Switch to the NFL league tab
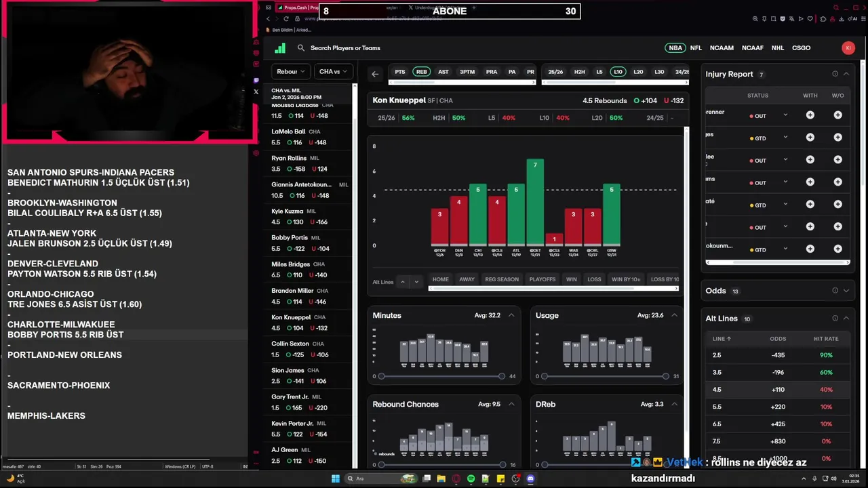The width and height of the screenshot is (868, 488). [x=696, y=48]
